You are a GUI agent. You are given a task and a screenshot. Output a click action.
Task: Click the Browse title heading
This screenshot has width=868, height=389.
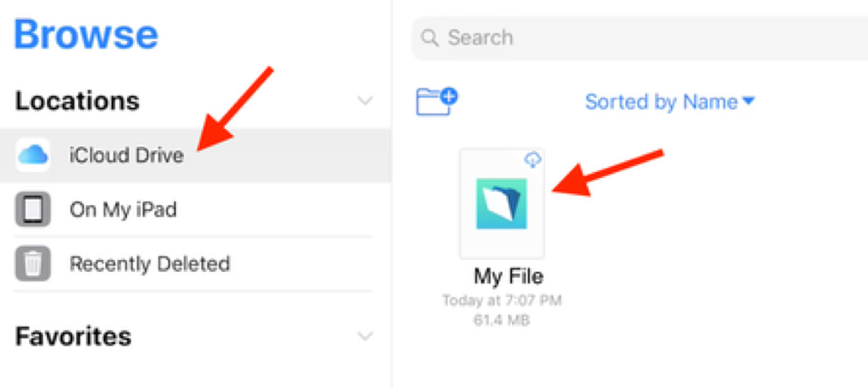click(x=86, y=35)
